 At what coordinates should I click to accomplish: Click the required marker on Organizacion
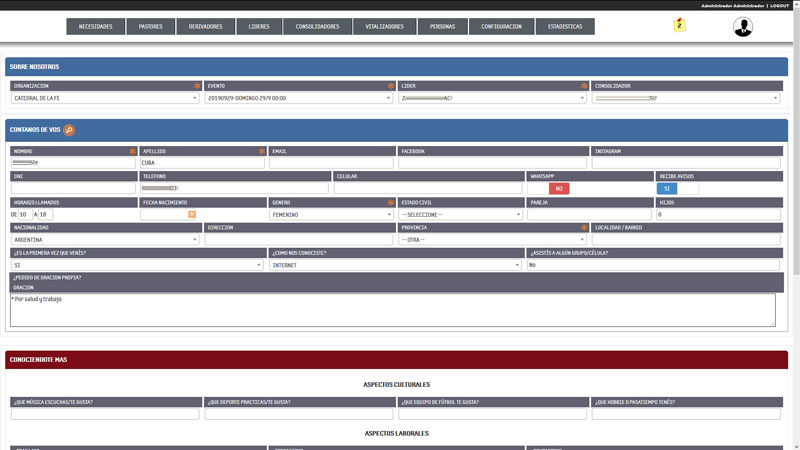click(196, 86)
